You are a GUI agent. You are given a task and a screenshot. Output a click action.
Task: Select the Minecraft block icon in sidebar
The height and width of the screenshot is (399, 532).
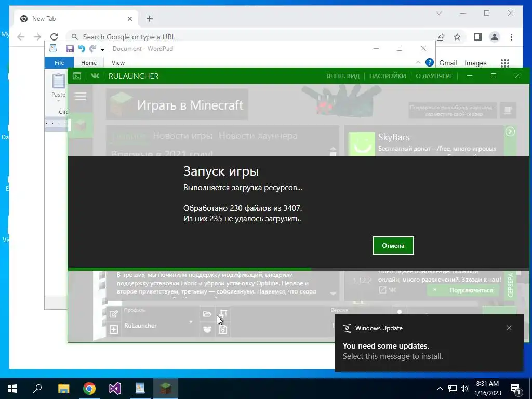click(x=81, y=125)
